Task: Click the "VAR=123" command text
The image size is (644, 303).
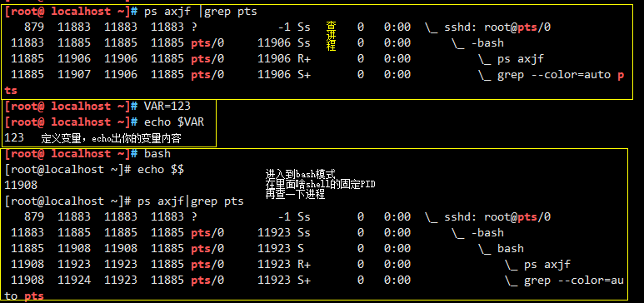Action: tap(167, 106)
